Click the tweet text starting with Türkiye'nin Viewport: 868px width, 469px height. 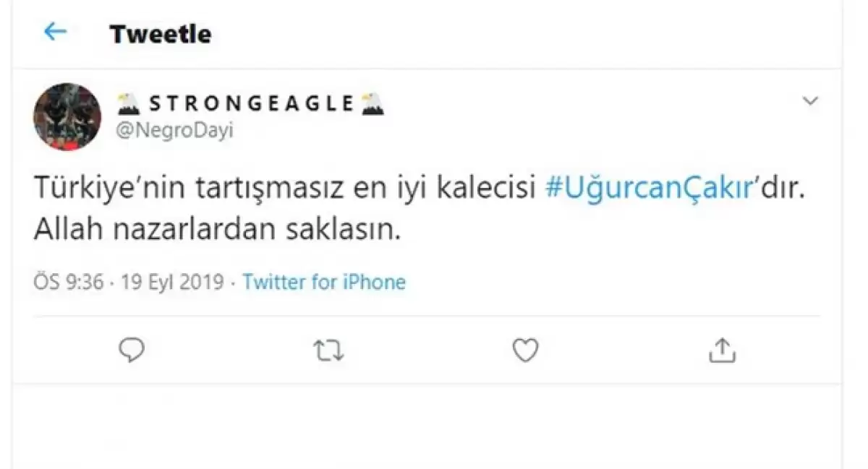tap(289, 189)
